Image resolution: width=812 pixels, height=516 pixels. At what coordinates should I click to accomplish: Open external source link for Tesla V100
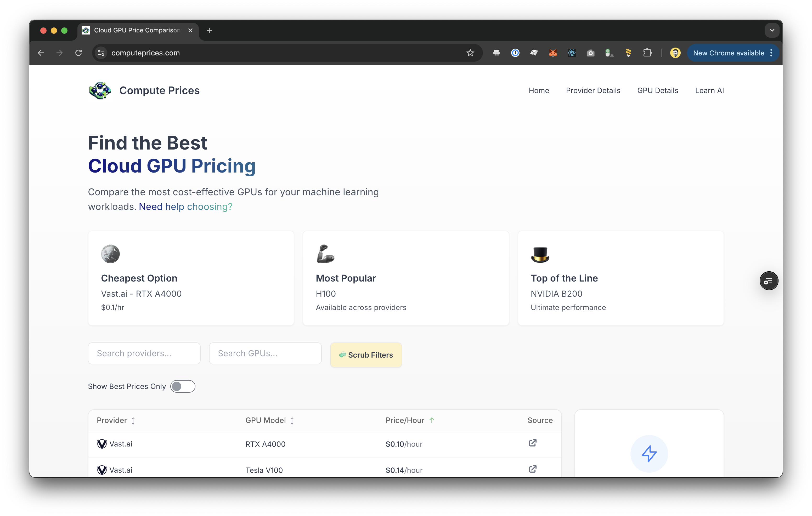pyautogui.click(x=533, y=469)
